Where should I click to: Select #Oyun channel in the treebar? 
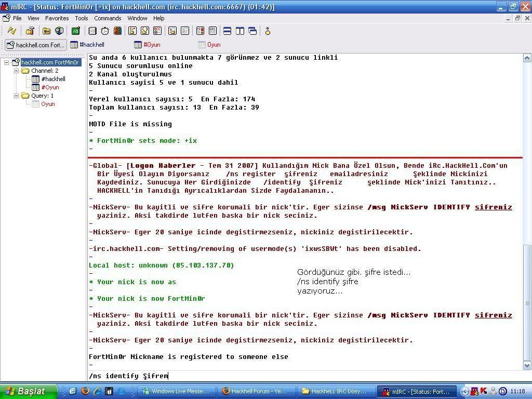[x=50, y=87]
